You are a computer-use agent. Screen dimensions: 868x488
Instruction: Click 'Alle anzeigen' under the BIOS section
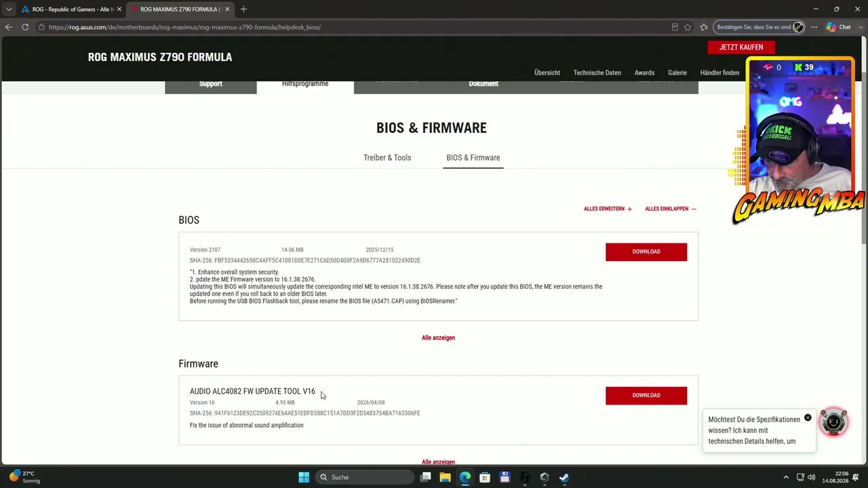tap(438, 338)
